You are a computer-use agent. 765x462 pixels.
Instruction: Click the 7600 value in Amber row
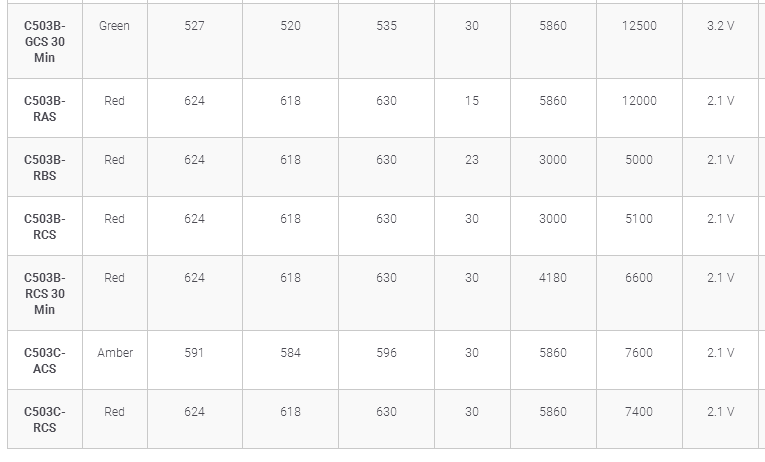tap(639, 352)
